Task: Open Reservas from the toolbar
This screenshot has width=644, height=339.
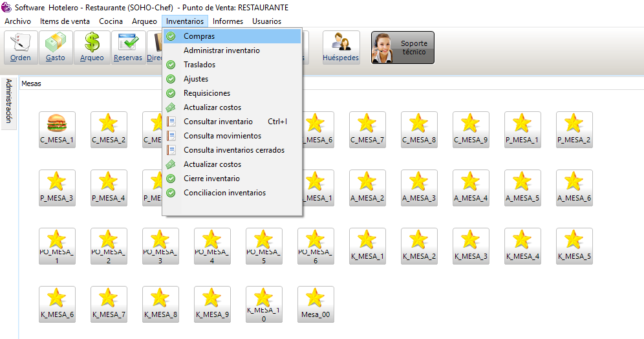Action: tap(128, 47)
